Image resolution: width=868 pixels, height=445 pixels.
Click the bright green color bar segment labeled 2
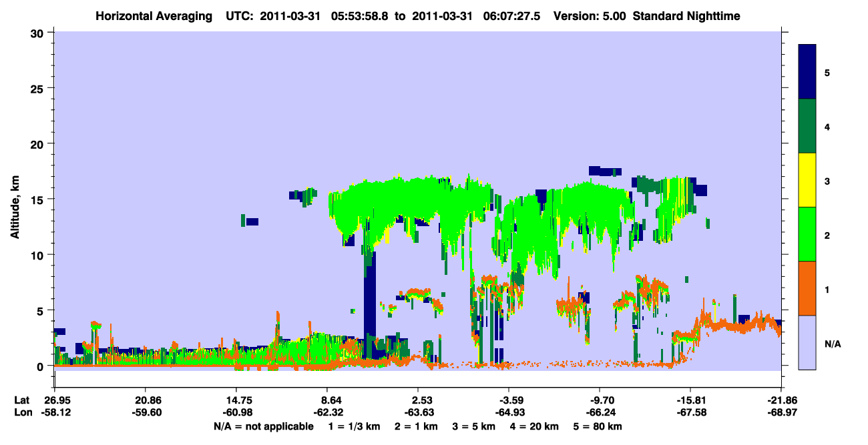[x=808, y=234]
